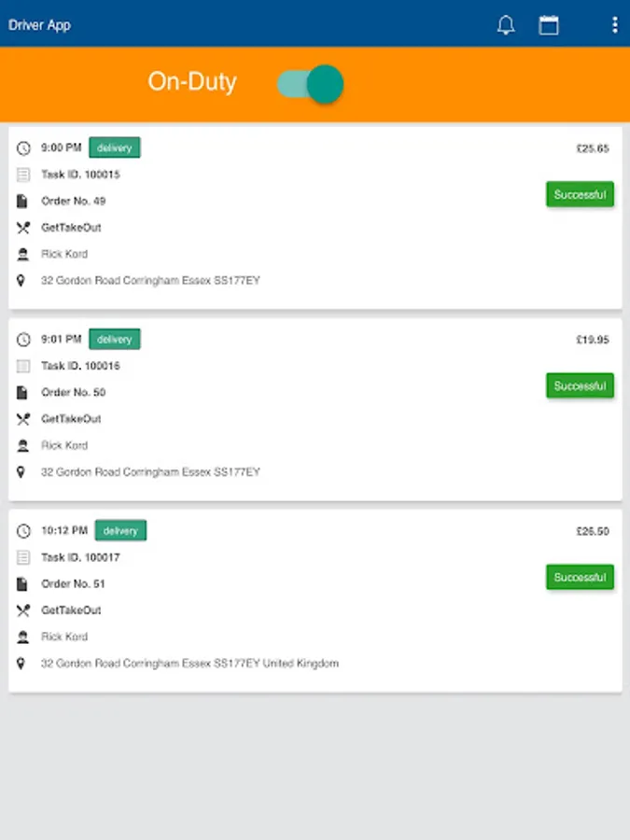Click the person icon on task 100017
This screenshot has height=840, width=630.
click(x=22, y=637)
